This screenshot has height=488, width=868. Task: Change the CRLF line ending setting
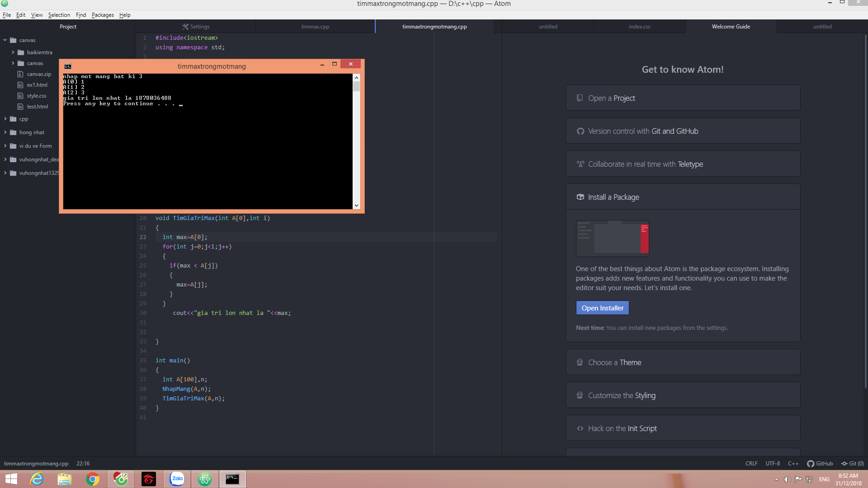coord(751,464)
